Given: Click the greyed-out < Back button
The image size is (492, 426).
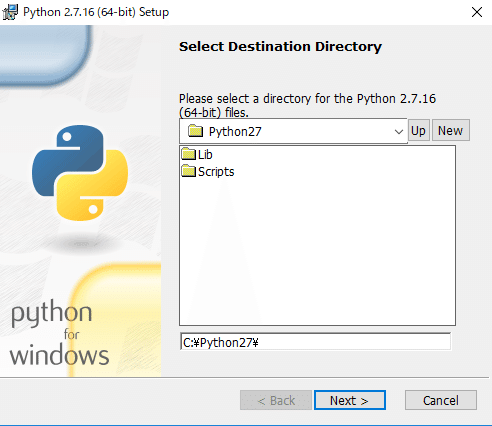Looking at the screenshot, I should [x=276, y=400].
